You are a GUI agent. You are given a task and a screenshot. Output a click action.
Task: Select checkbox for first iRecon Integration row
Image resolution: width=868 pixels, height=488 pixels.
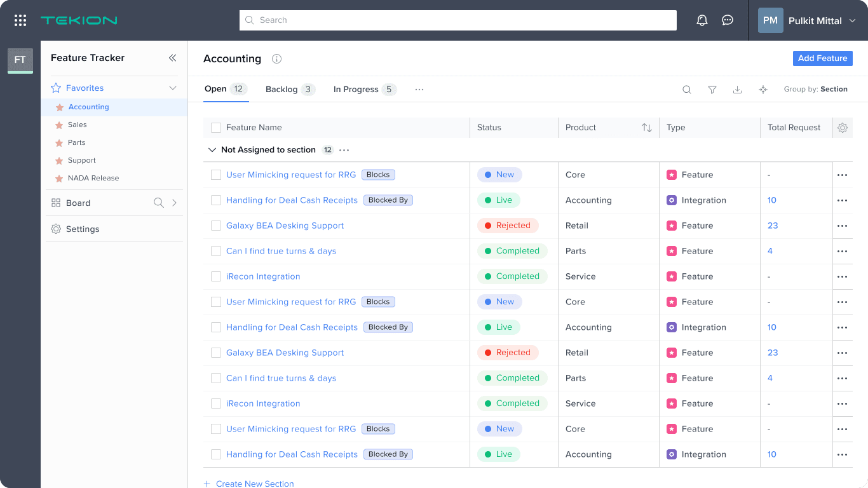[x=216, y=276]
